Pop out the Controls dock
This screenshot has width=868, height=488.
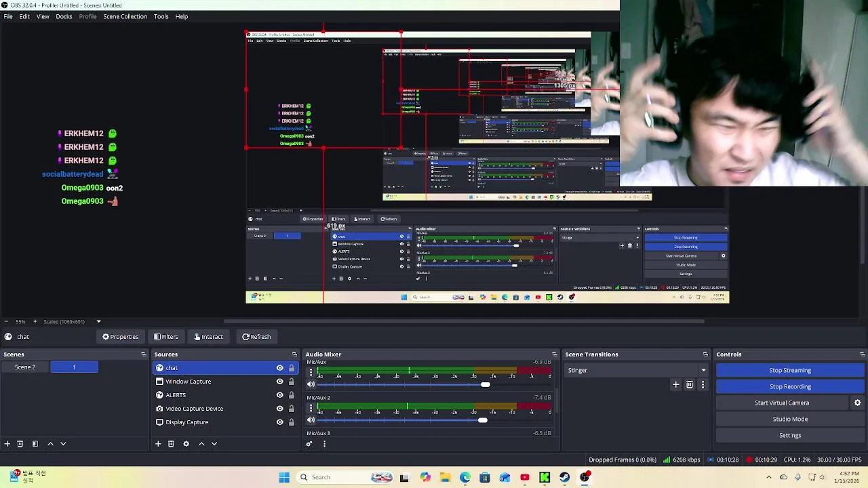pyautogui.click(x=862, y=354)
